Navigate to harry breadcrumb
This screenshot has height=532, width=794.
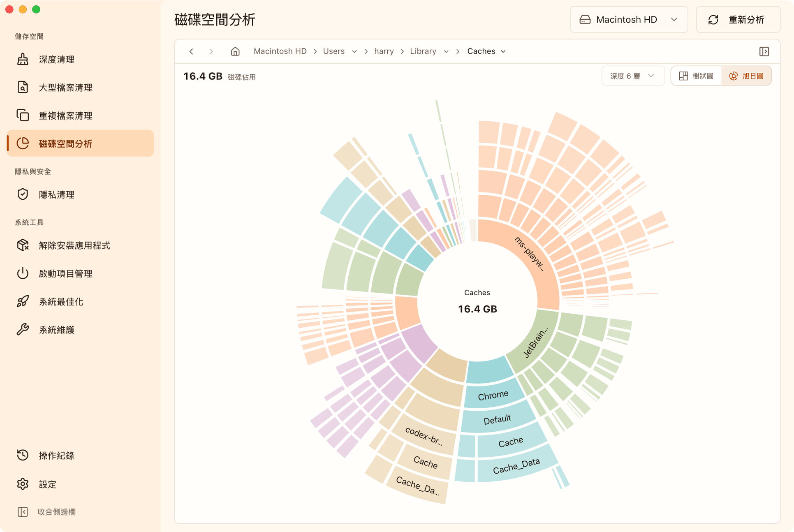point(384,51)
